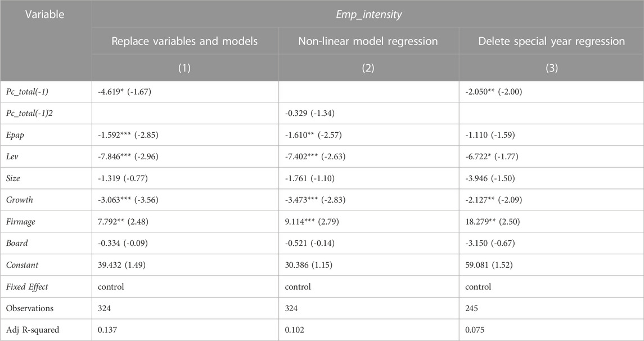Click the Board value -0.521 (-0.14)
This screenshot has width=644, height=341.
[310, 243]
